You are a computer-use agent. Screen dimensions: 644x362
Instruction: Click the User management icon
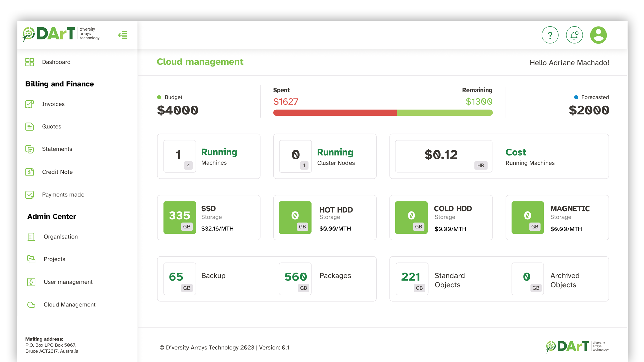pos(31,282)
